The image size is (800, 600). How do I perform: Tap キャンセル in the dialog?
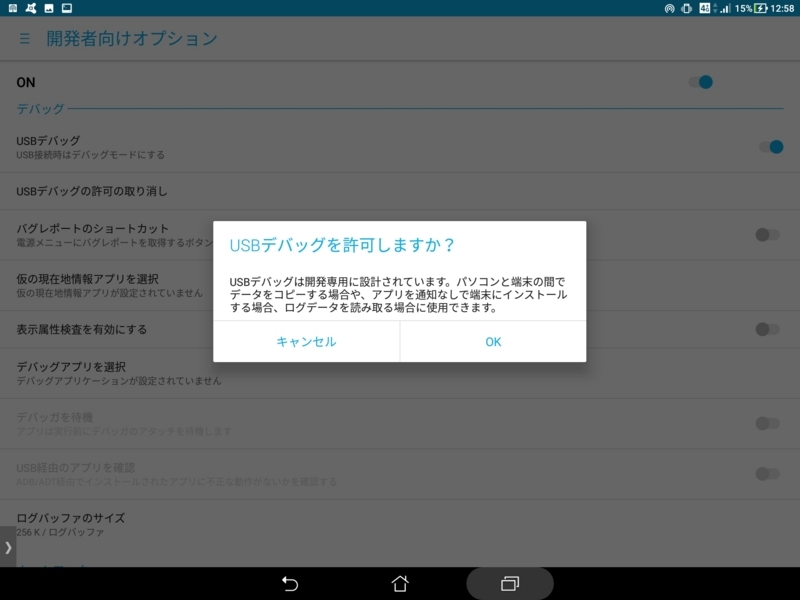pyautogui.click(x=306, y=342)
